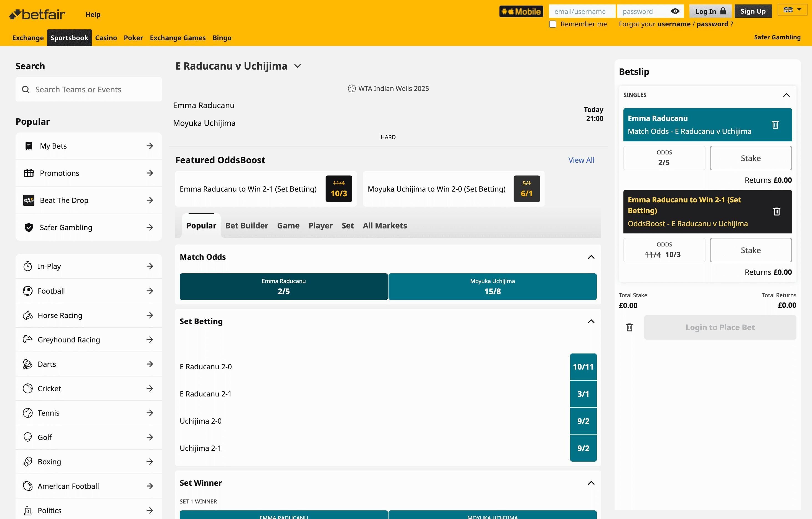
Task: Click the Promotions gift icon
Action: (29, 173)
